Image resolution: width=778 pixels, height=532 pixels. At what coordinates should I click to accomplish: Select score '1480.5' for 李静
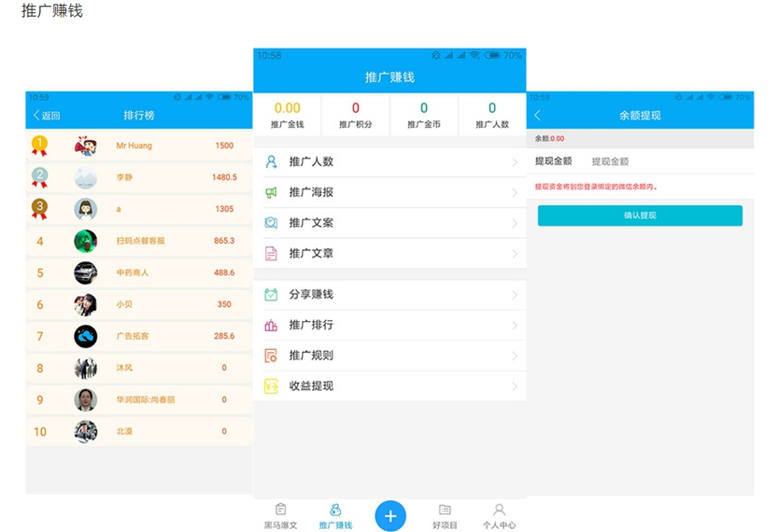point(224,177)
